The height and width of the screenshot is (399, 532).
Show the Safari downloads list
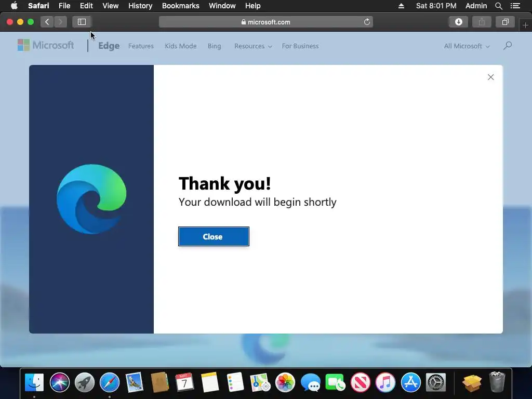tap(458, 22)
